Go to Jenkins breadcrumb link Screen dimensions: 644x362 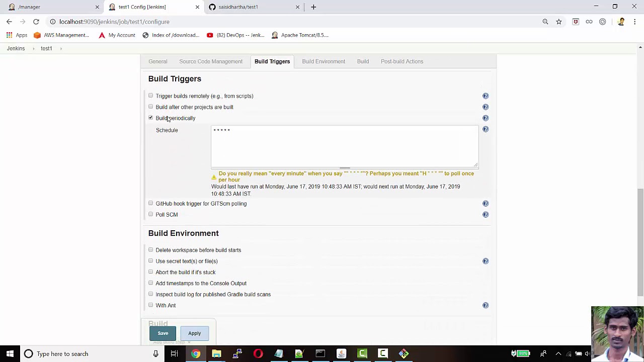tap(16, 49)
